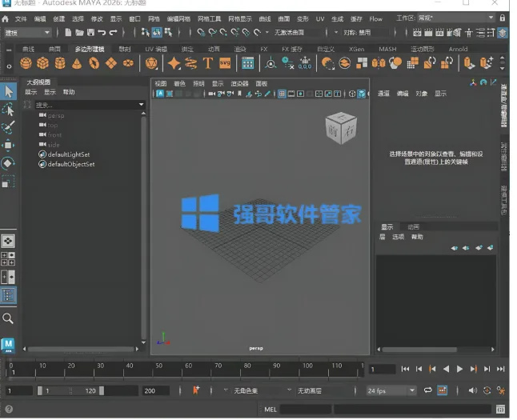The image size is (517, 420).
Task: Open the 建模 menu set dropdown
Action: 28,32
